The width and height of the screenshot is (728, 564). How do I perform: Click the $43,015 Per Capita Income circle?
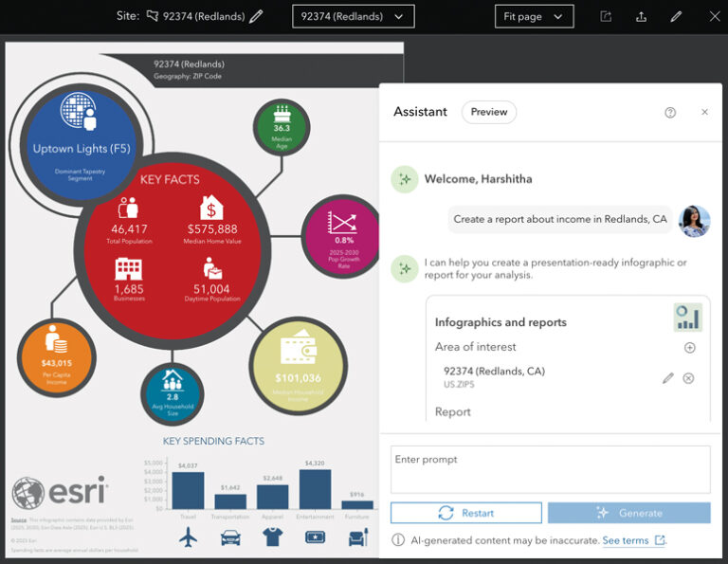[x=57, y=357]
